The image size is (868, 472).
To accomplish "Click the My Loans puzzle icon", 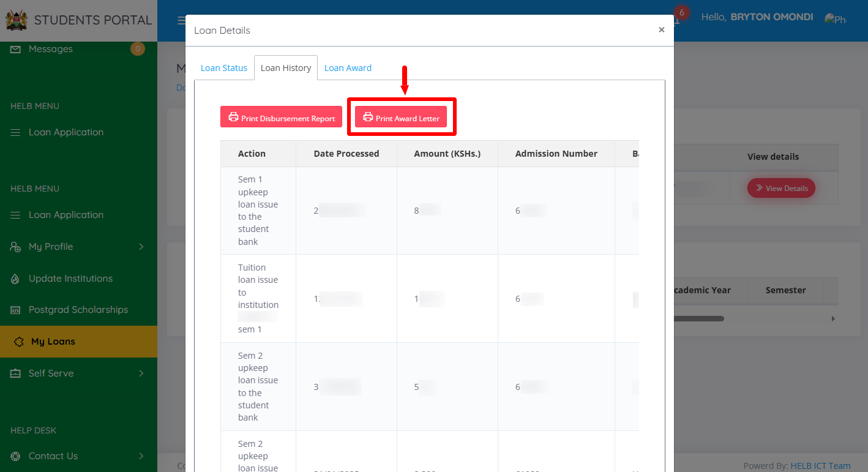I will (x=19, y=342).
